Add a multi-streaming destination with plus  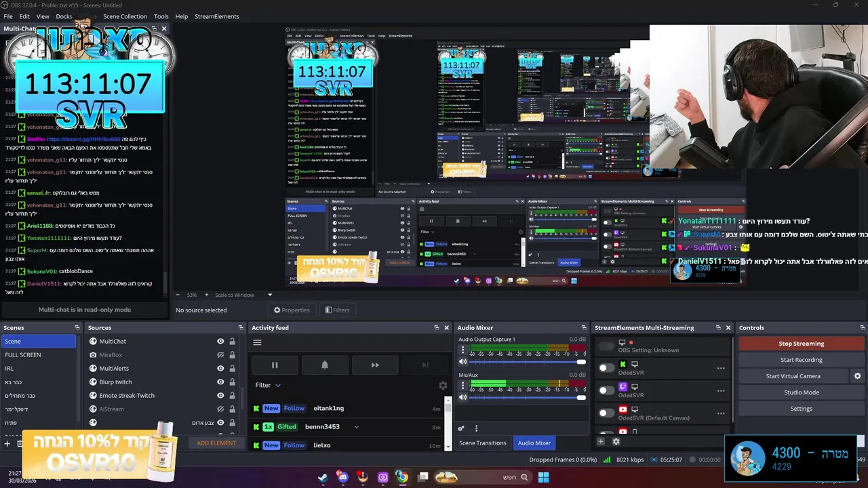[x=601, y=441]
